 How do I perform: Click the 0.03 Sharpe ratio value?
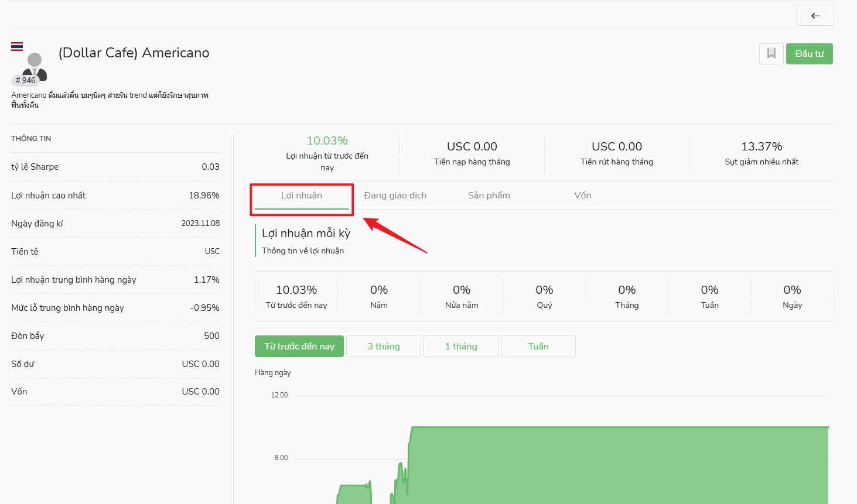211,167
